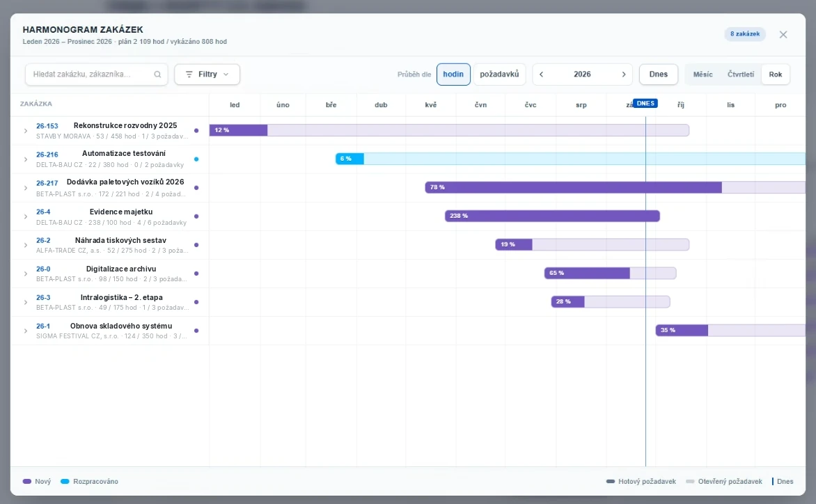Click the Hotový požadavek legend swatch
The image size is (816, 504).
click(611, 482)
